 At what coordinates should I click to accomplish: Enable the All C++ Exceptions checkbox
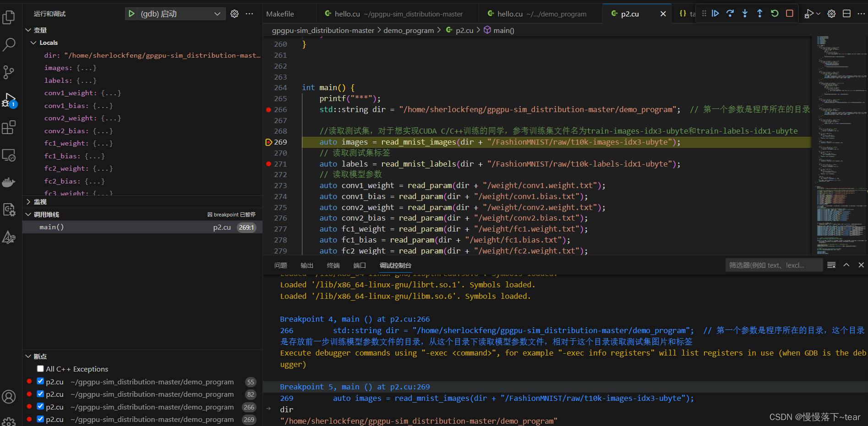coord(40,369)
